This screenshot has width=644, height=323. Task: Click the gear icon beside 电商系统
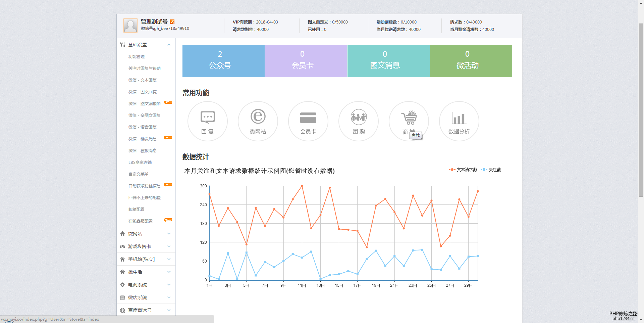pos(122,285)
